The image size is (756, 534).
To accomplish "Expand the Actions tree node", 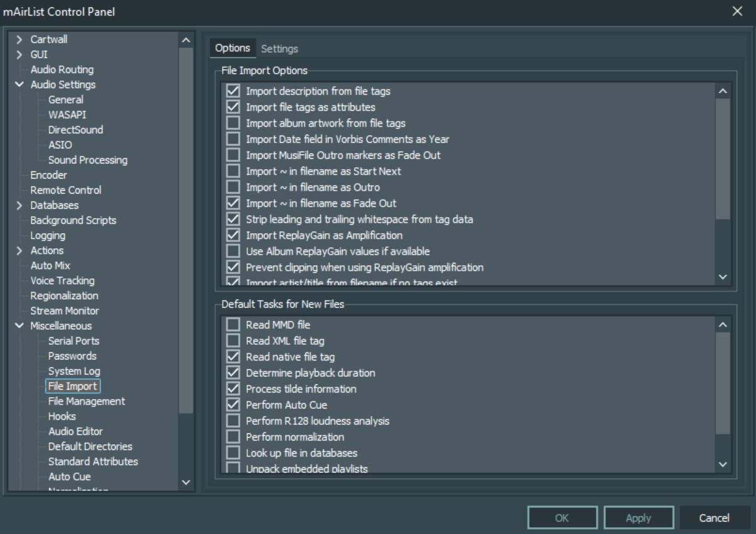I will tap(19, 251).
